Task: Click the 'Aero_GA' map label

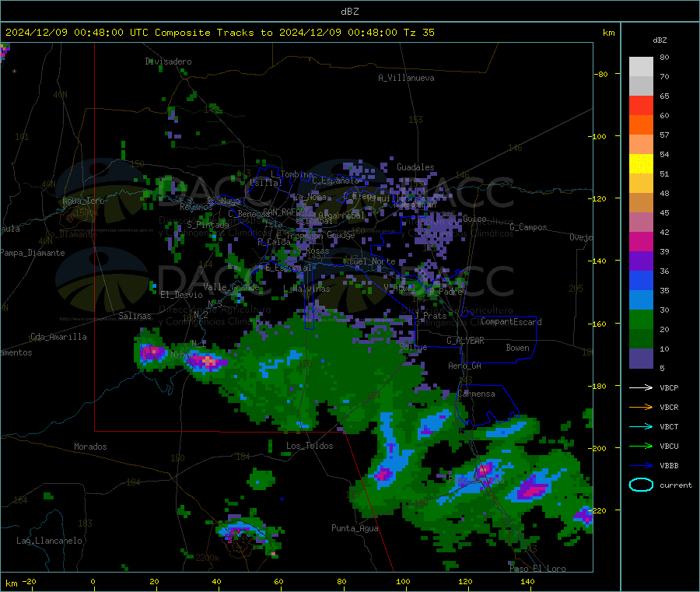Action: [464, 366]
